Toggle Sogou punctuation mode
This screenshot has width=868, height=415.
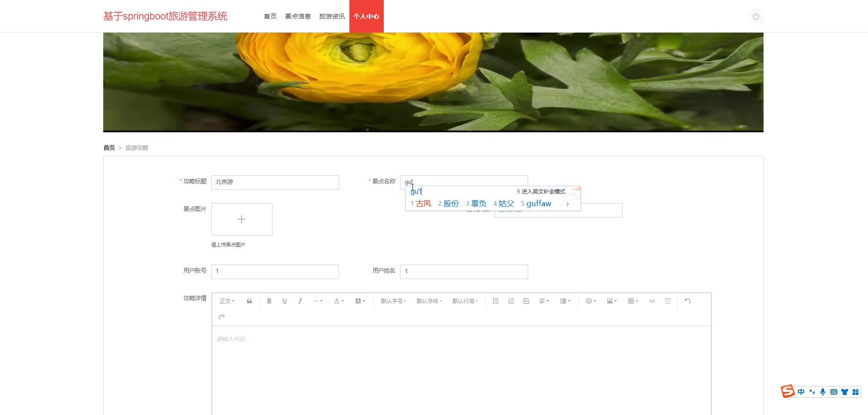(x=812, y=392)
